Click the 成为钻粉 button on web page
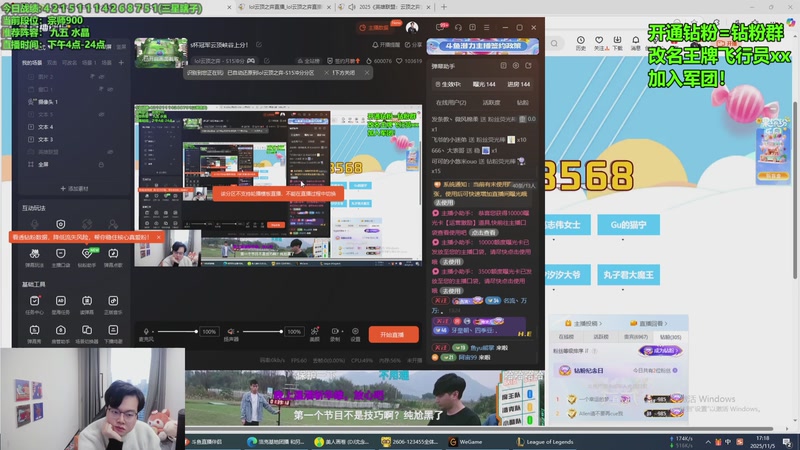The height and width of the screenshot is (450, 800). tap(660, 351)
